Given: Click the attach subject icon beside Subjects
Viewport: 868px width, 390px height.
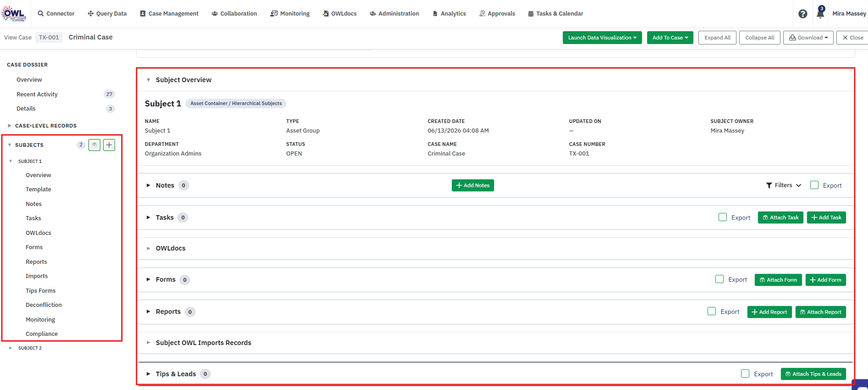Looking at the screenshot, I should coord(94,145).
